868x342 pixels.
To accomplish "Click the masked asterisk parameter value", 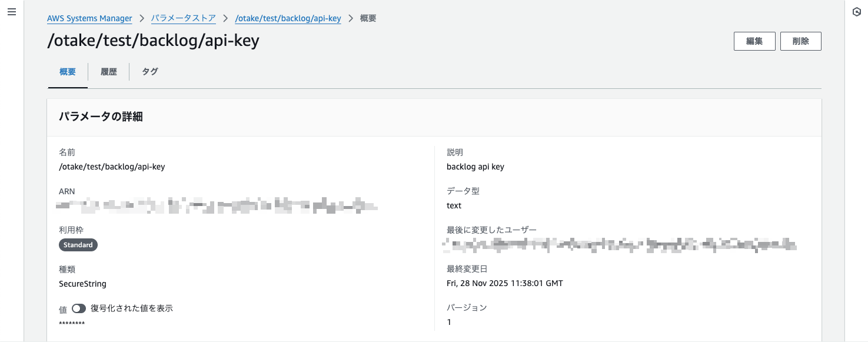I will coord(72,324).
